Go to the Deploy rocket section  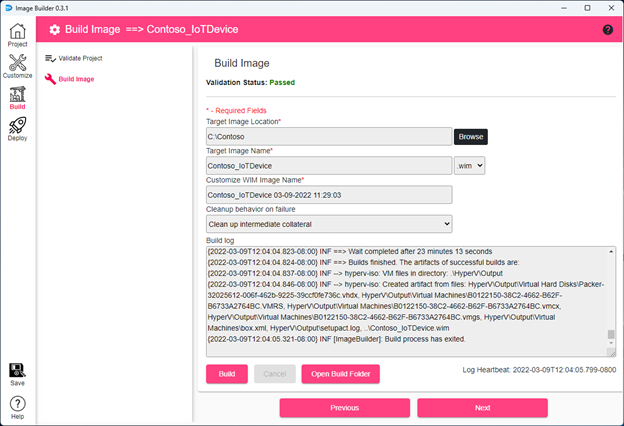18,129
